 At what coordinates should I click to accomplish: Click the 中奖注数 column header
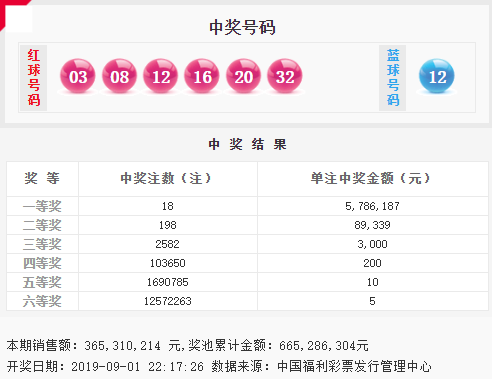point(166,178)
